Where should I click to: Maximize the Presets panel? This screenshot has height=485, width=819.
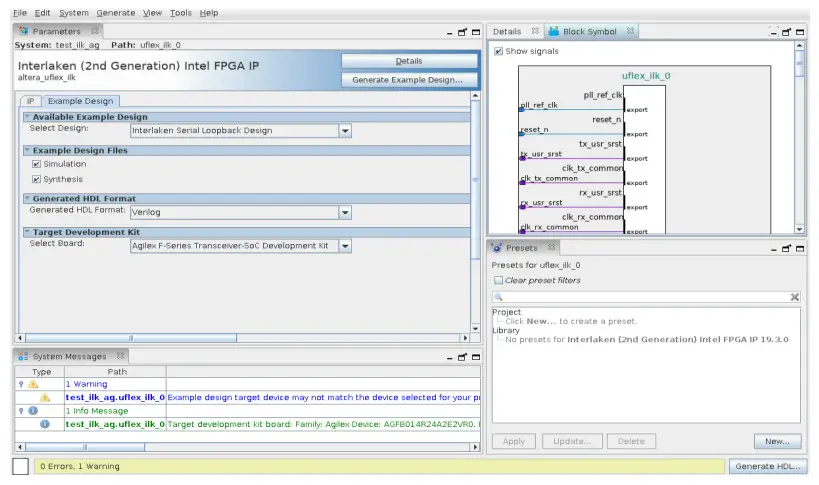pos(800,249)
